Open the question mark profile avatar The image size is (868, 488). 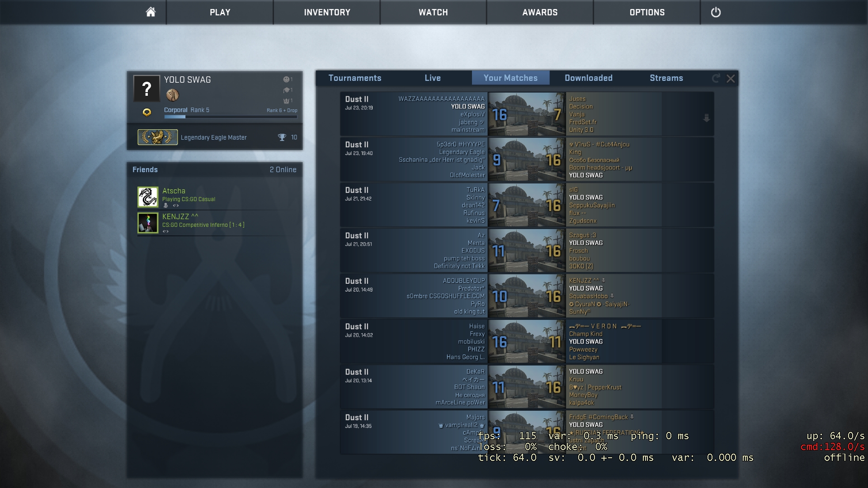(146, 89)
